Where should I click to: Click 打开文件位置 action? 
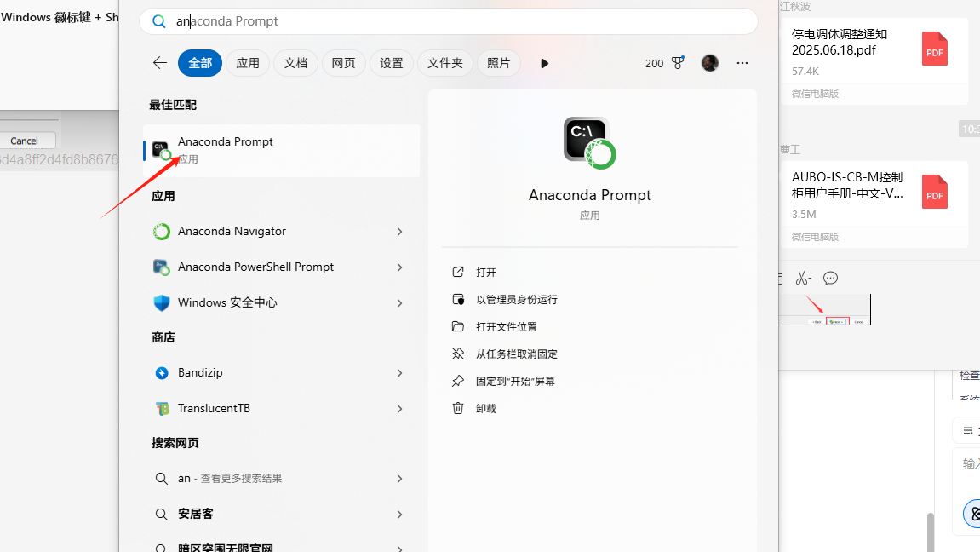coord(507,326)
